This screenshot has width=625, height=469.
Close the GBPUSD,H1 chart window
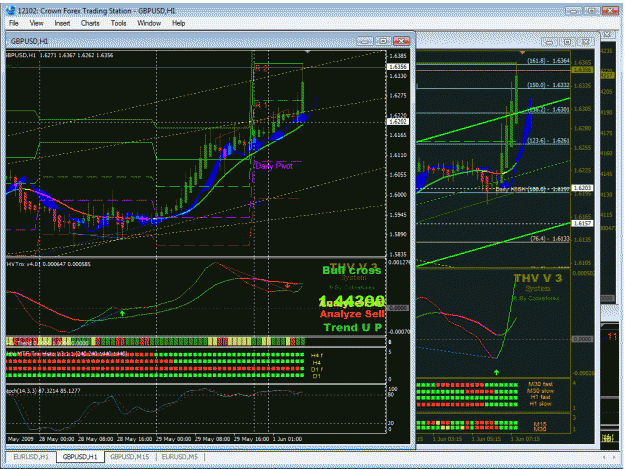(x=401, y=41)
